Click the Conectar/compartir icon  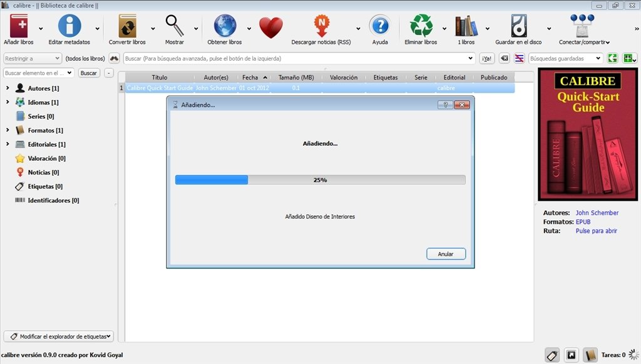coord(582,26)
